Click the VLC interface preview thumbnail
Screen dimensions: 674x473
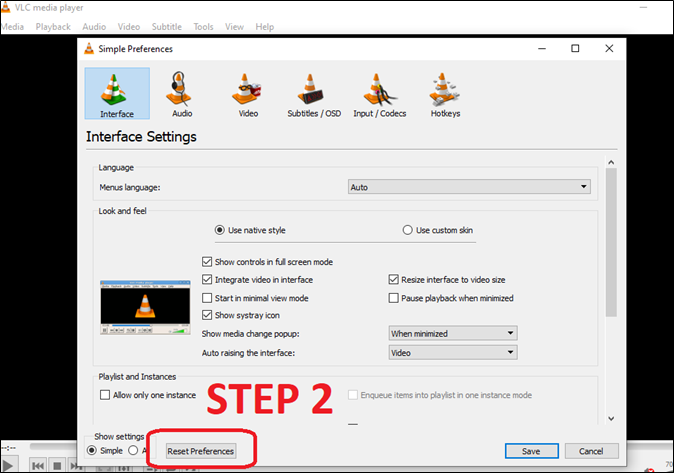(145, 307)
